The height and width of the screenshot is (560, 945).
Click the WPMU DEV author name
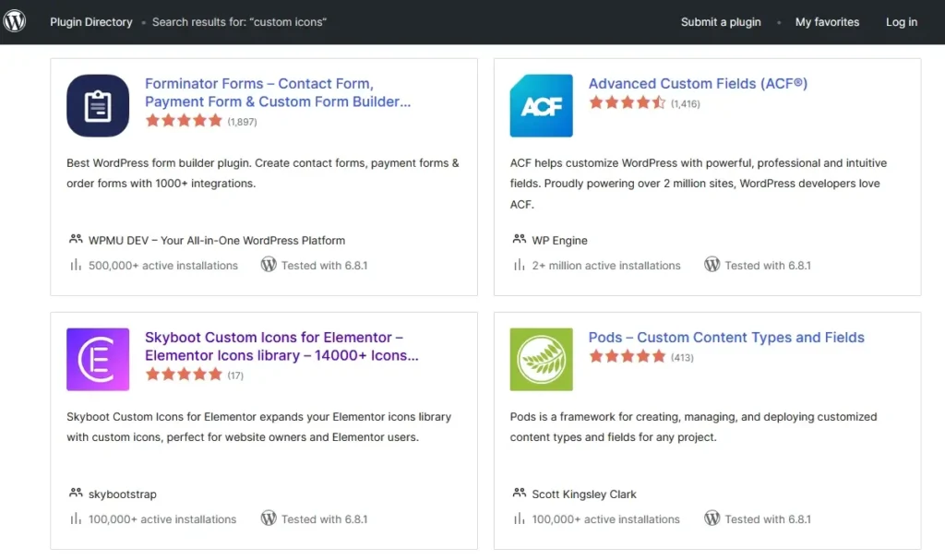217,241
